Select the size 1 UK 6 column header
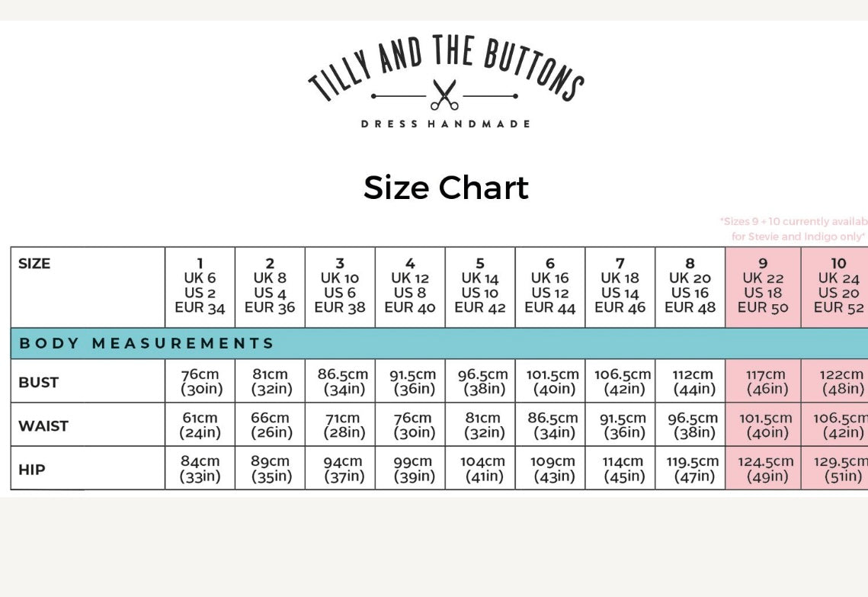Image resolution: width=868 pixels, height=597 pixels. coord(200,287)
